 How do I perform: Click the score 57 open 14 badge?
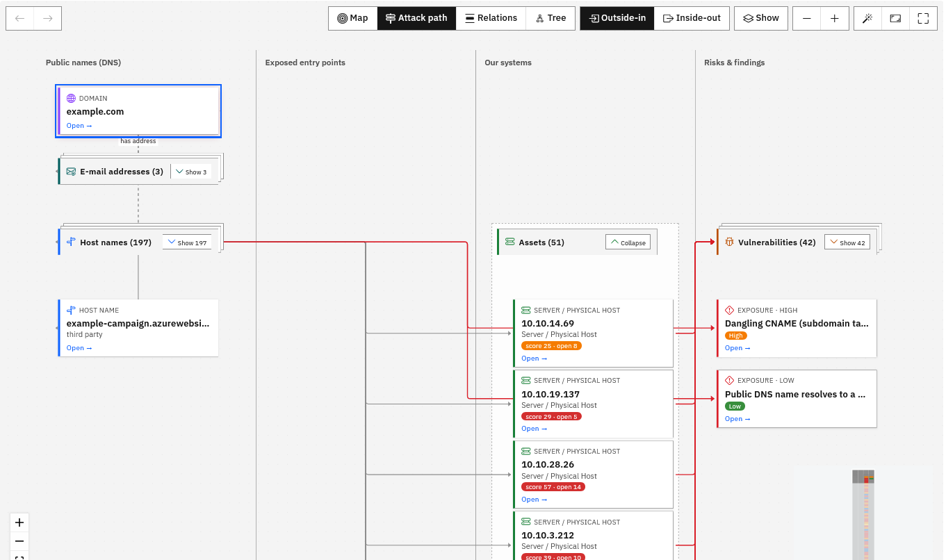point(553,487)
